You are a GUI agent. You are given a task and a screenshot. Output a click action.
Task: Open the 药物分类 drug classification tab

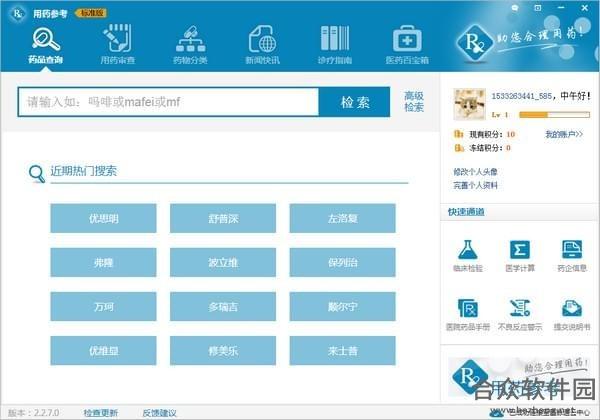coord(190,45)
